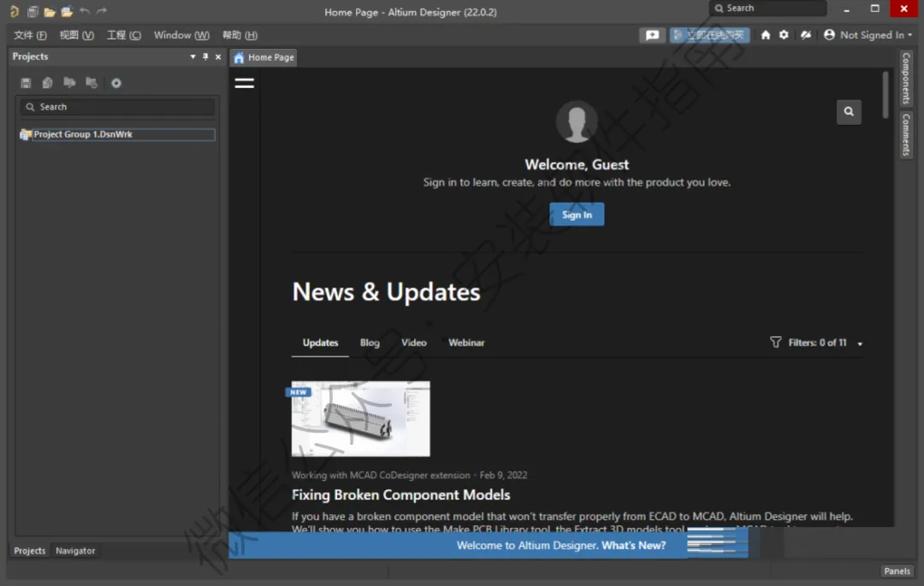The image size is (924, 586).
Task: Click the Open Project folder icon
Action: 67,11
